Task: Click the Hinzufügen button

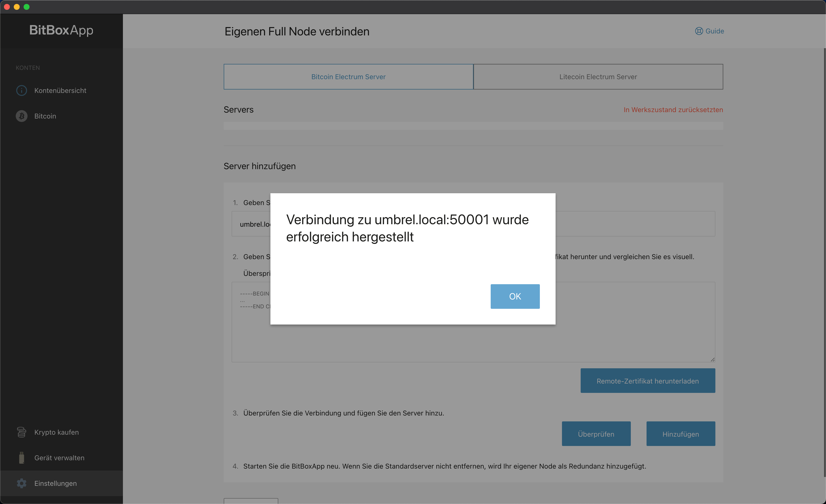Action: point(680,434)
